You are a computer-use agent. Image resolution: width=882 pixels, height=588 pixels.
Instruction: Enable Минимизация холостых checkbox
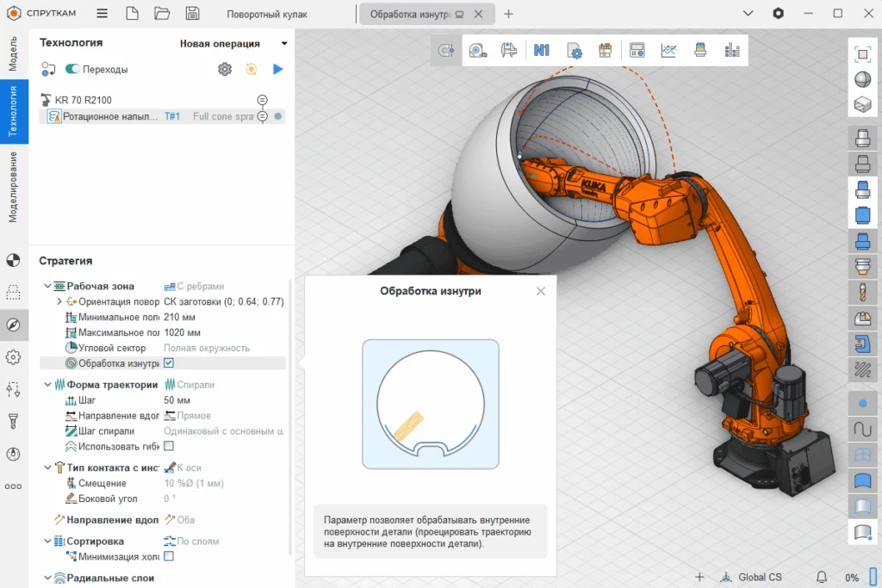(169, 557)
